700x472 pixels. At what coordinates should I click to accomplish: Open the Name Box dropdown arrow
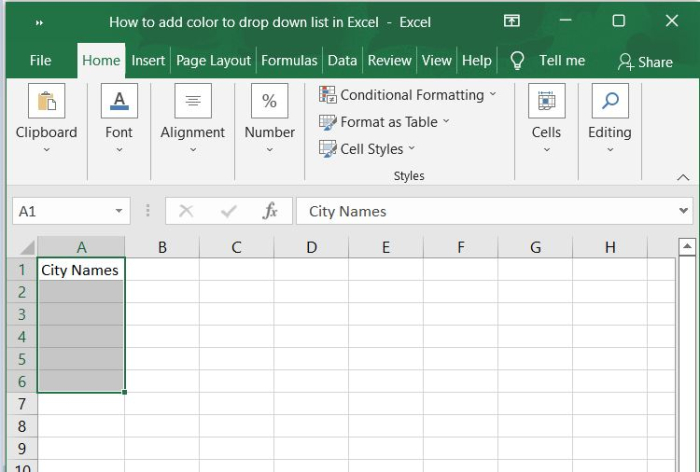(119, 211)
